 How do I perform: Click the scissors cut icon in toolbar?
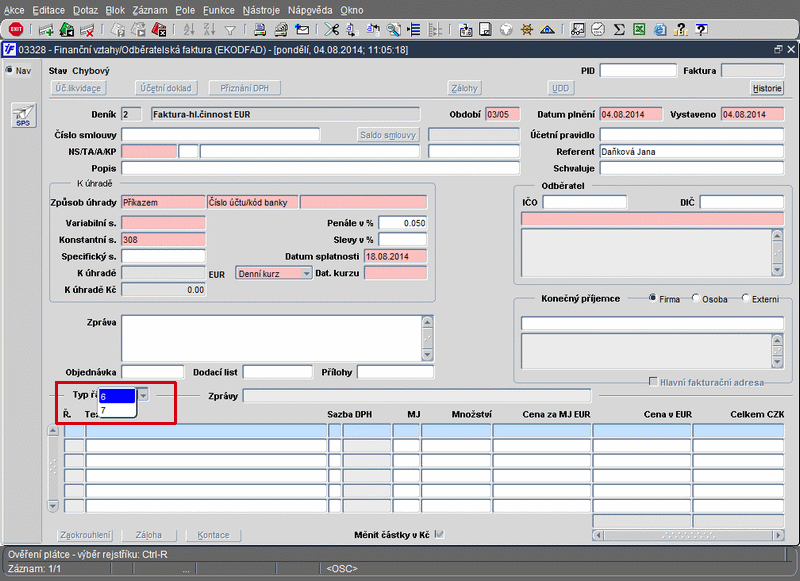(332, 30)
